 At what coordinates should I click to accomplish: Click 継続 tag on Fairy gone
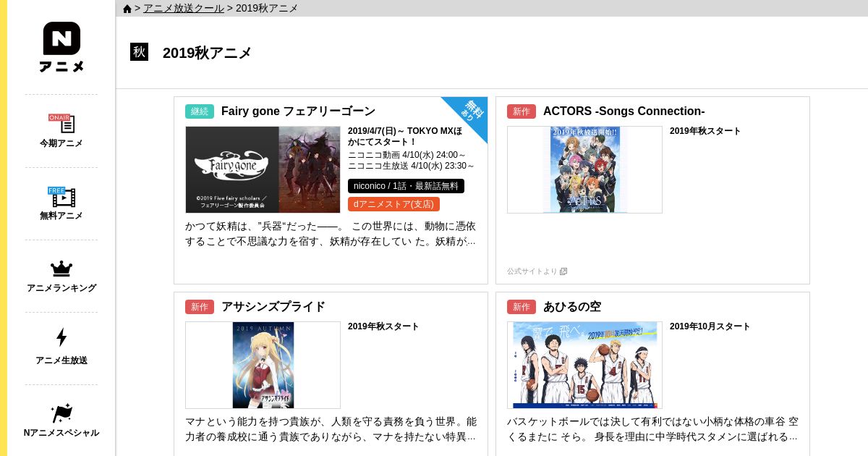click(200, 111)
